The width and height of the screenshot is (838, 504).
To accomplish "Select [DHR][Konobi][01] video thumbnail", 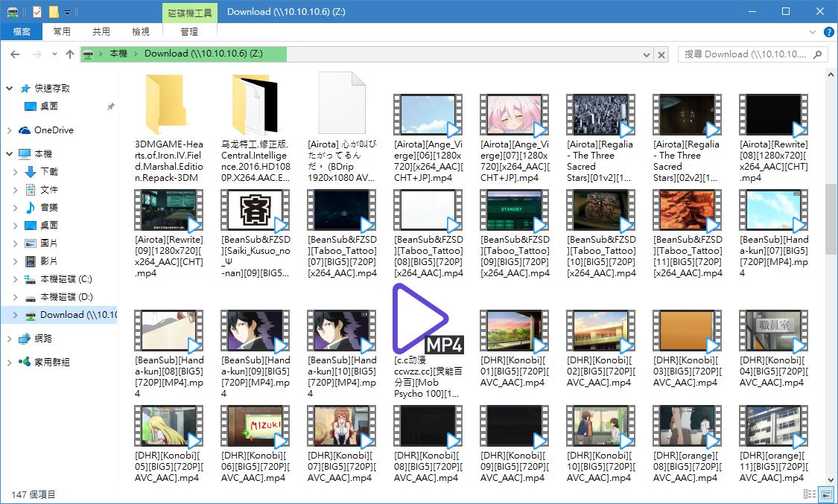I will pos(514,331).
